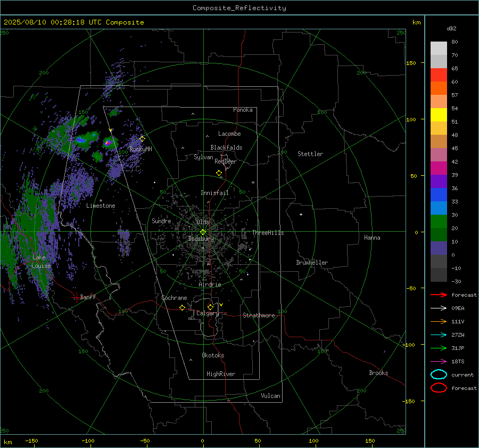The image size is (479, 448).
Task: Click the Limestone label on map
Action: point(101,206)
